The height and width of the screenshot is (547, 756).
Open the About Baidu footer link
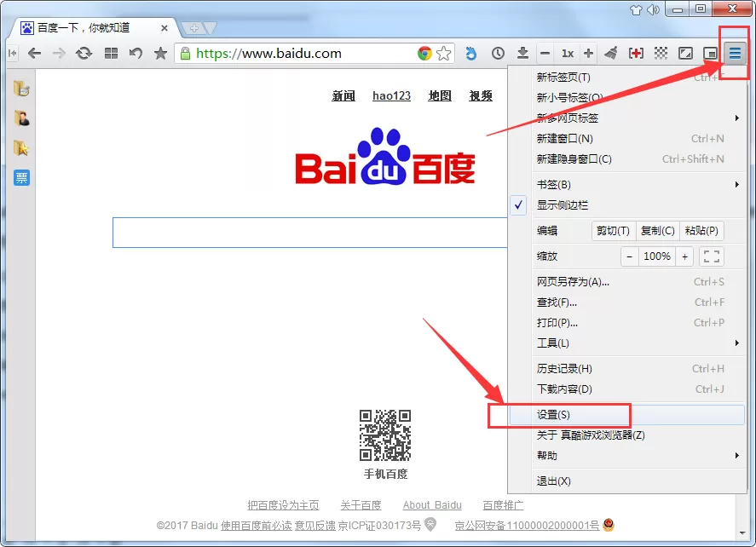[x=432, y=505]
